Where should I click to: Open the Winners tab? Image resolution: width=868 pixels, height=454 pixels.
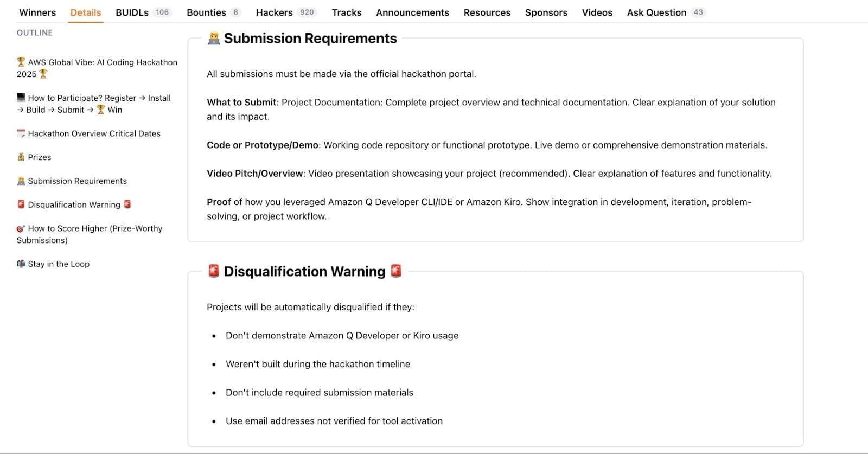click(37, 12)
